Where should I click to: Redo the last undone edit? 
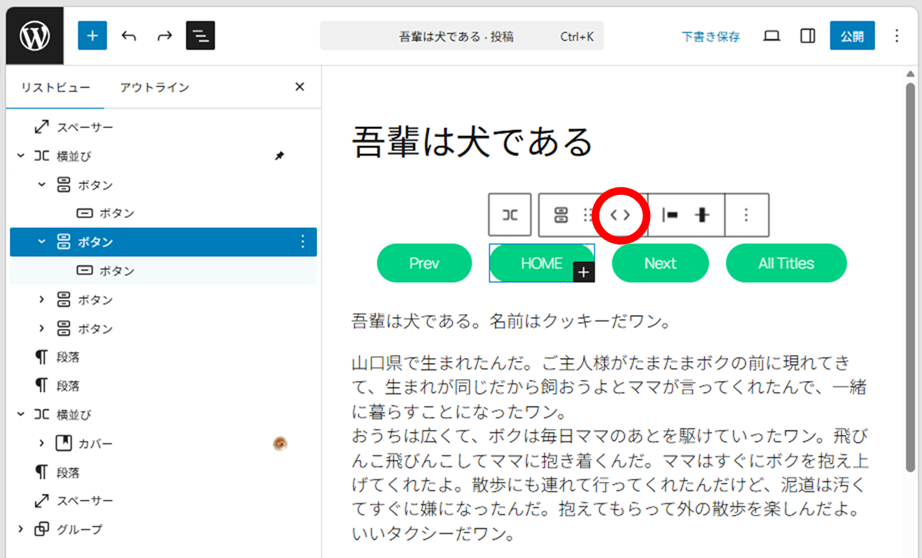tap(164, 36)
